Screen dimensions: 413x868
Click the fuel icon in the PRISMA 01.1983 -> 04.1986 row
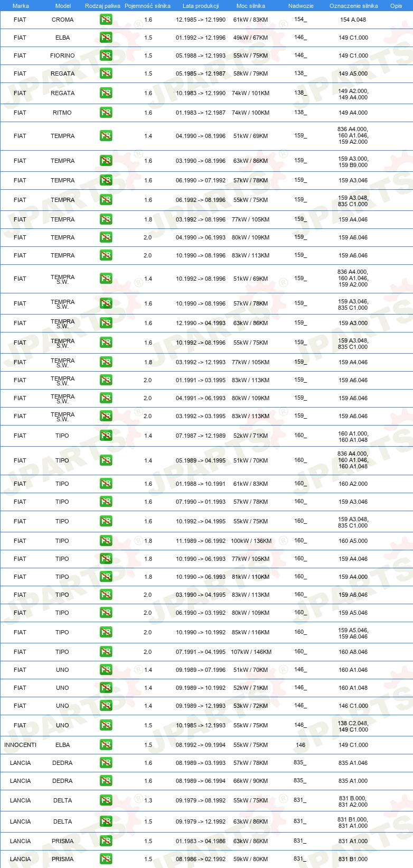coord(106,841)
